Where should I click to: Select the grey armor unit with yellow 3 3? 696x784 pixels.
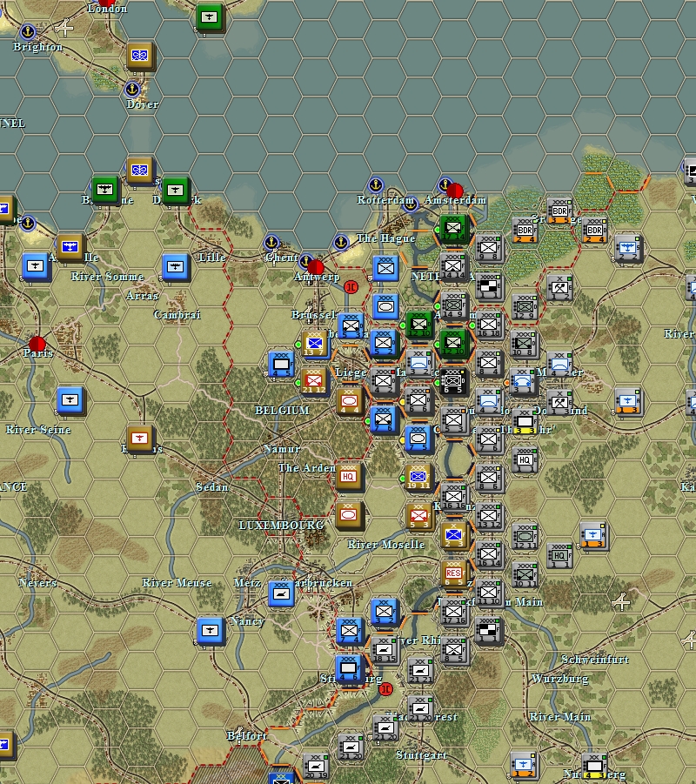click(525, 421)
